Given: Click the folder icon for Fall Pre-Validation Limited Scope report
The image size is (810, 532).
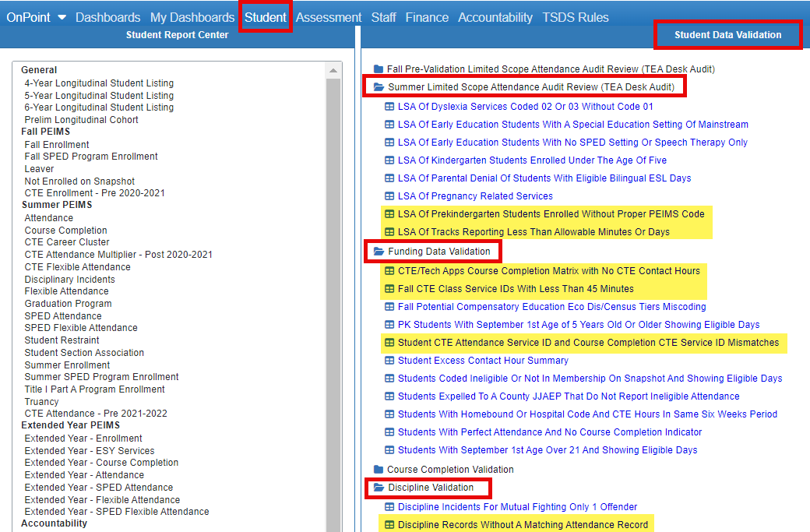Looking at the screenshot, I should pos(381,68).
